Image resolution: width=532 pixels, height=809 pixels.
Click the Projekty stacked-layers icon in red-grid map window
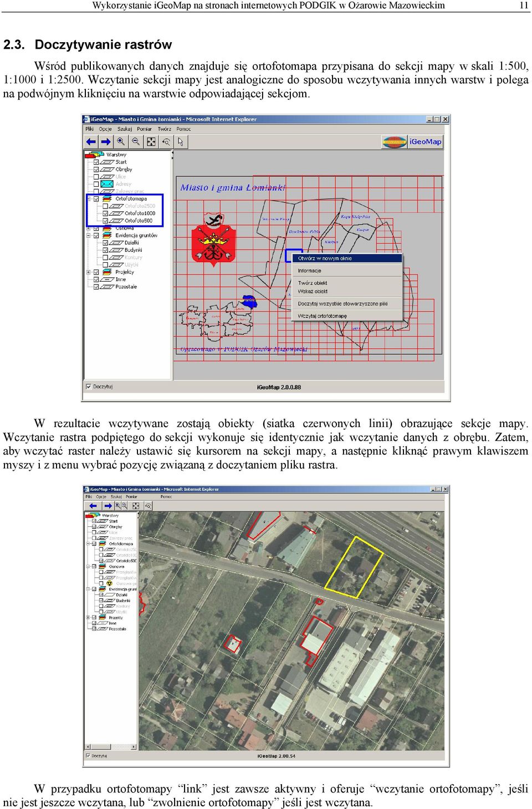coord(106,272)
